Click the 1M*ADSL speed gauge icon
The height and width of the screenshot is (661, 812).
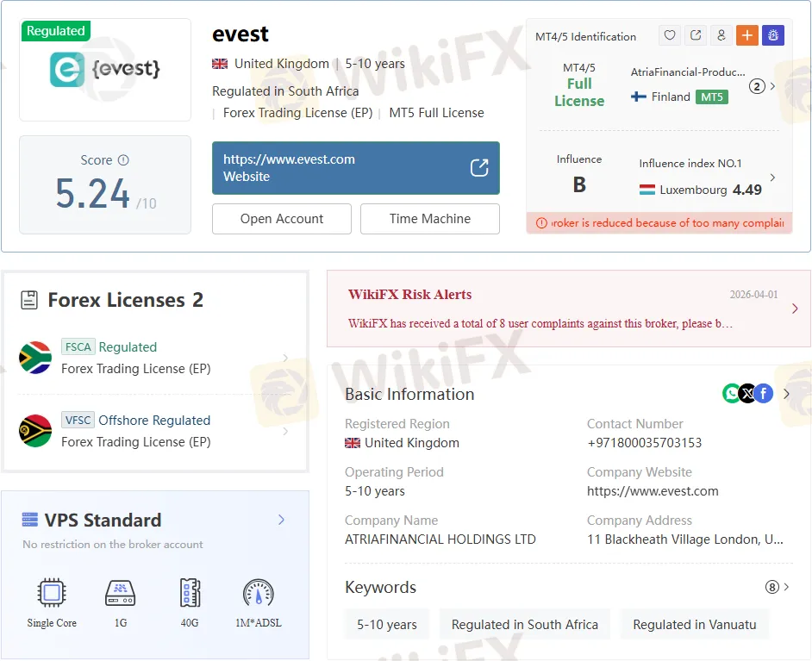pyautogui.click(x=258, y=593)
